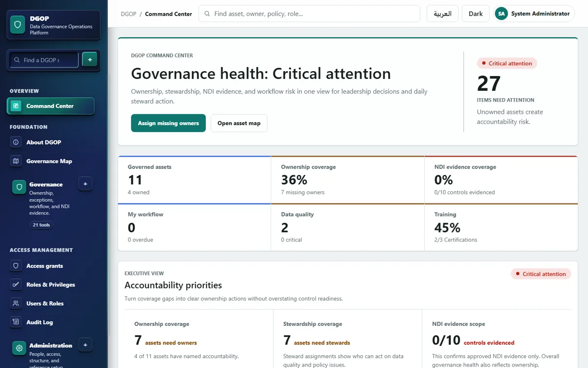
Task: Click the SA user avatar
Action: 501,14
